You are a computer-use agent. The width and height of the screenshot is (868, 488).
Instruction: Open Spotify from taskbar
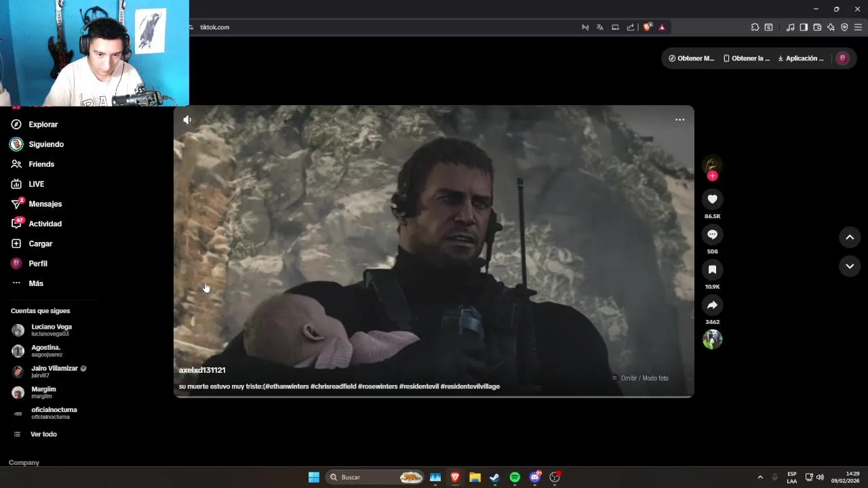(515, 477)
